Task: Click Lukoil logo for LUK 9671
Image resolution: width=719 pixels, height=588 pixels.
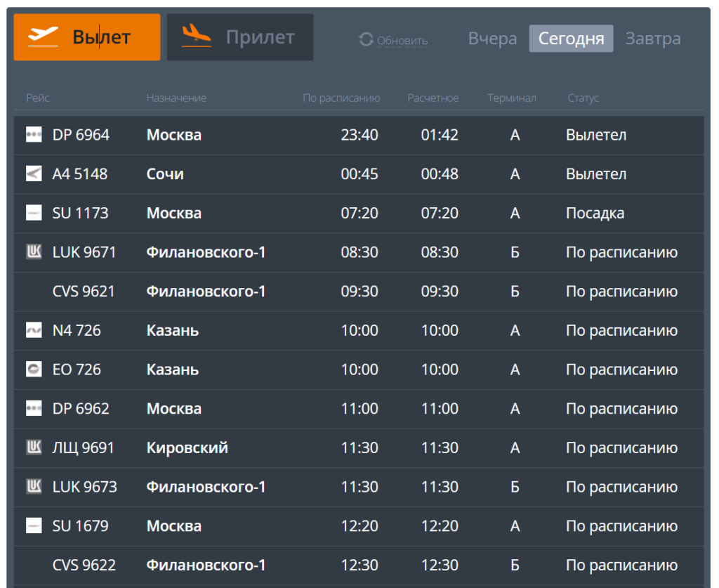Action: coord(34,251)
